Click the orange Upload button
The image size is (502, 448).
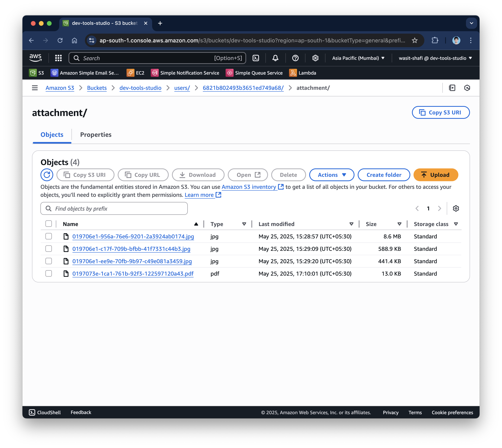(436, 175)
